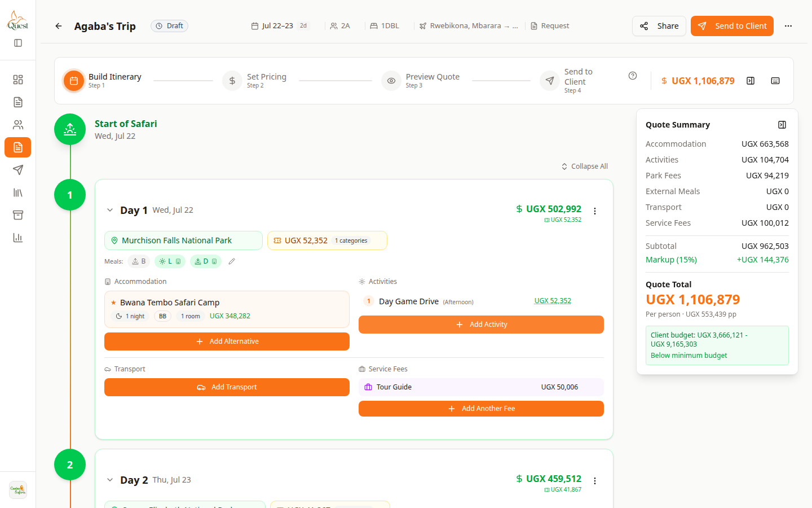The height and width of the screenshot is (508, 812).
Task: Click the 1 room chip on accommodation
Action: click(191, 316)
